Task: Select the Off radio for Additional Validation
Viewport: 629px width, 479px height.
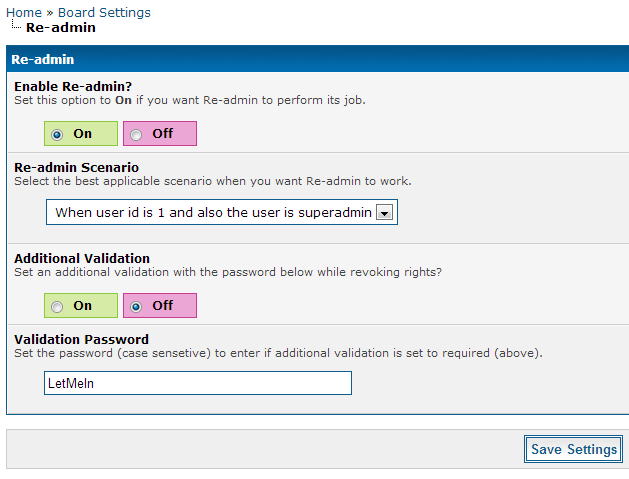Action: click(137, 306)
